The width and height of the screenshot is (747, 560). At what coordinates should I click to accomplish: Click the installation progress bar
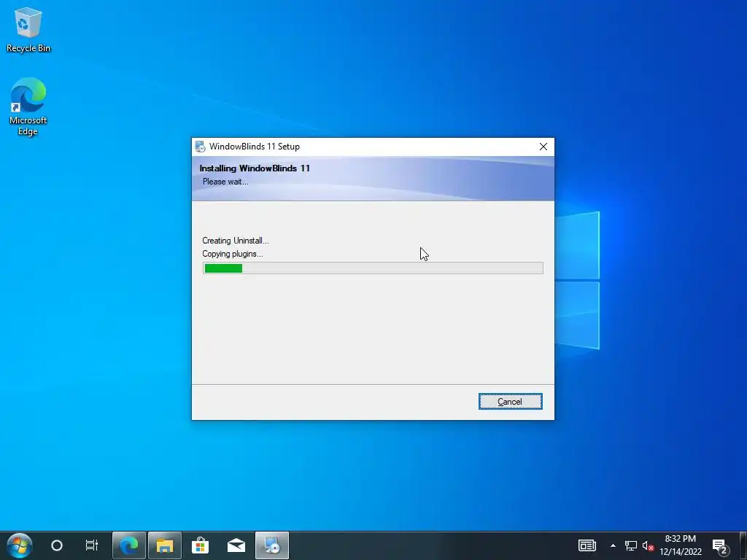[373, 268]
